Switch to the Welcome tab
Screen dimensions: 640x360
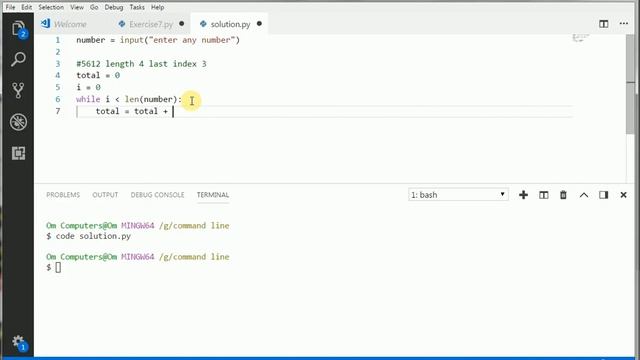70,24
